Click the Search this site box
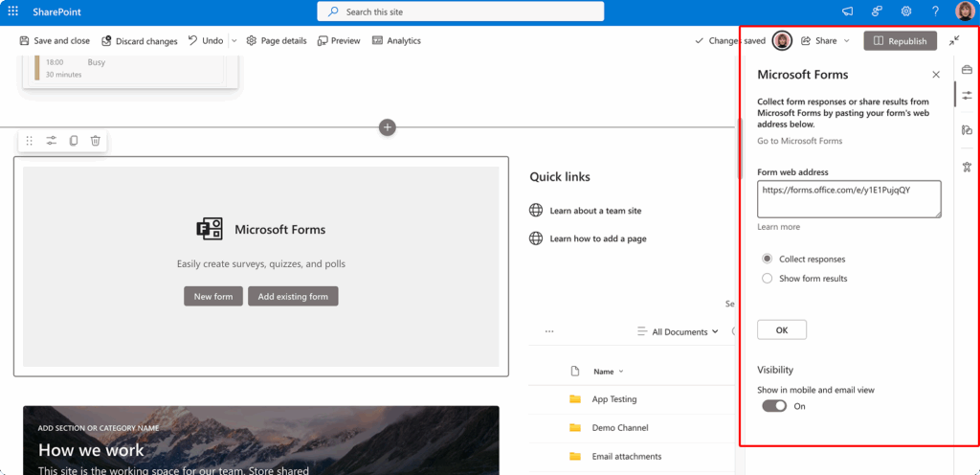Viewport: 980px width, 475px height. pyautogui.click(x=460, y=11)
